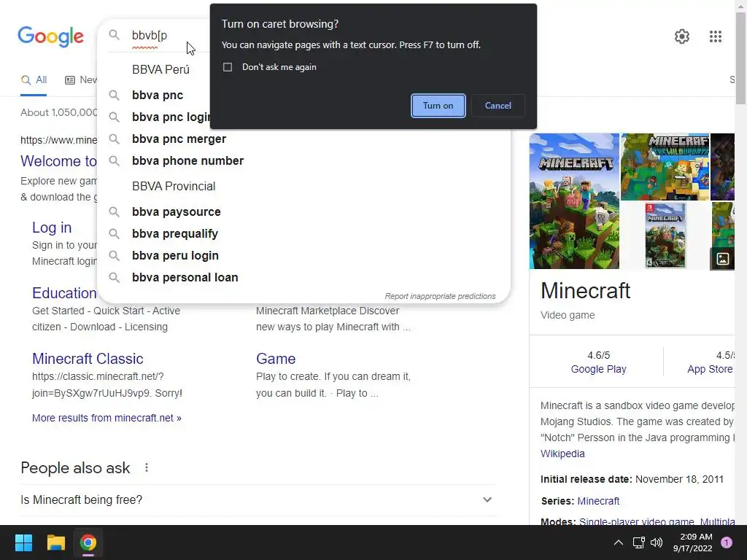Image resolution: width=747 pixels, height=560 pixels.
Task: Open the Google apps grid icon
Action: point(715,36)
